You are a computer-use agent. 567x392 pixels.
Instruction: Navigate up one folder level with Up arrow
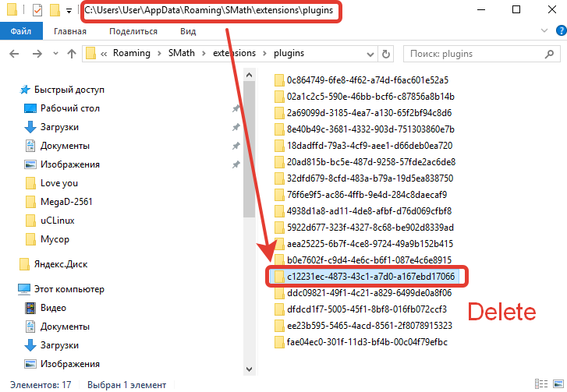(71, 54)
